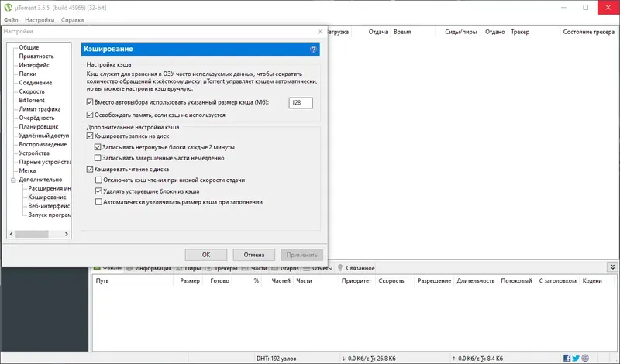Uncheck 'Кэшировать запись на диск'
Image resolution: width=620 pixels, height=364 pixels.
90,136
